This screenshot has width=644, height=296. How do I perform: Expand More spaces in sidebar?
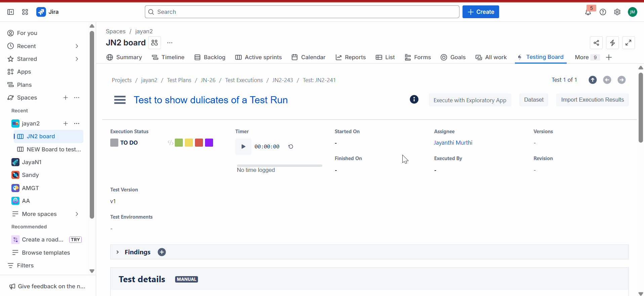[77, 214]
